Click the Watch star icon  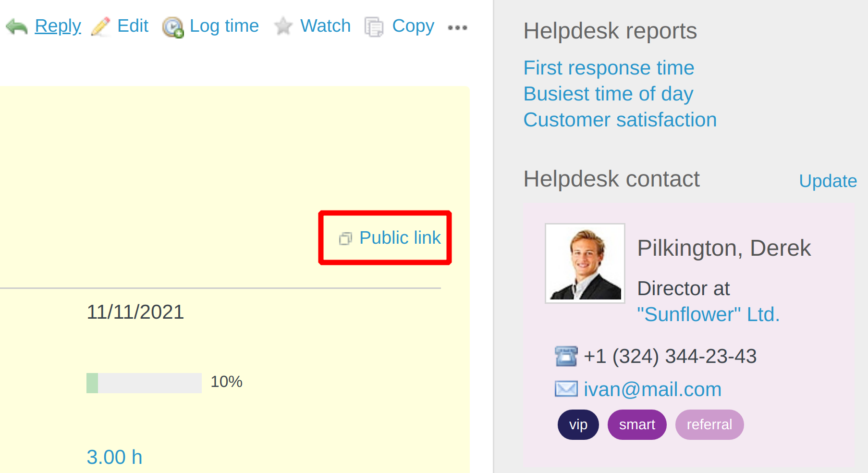pos(283,26)
